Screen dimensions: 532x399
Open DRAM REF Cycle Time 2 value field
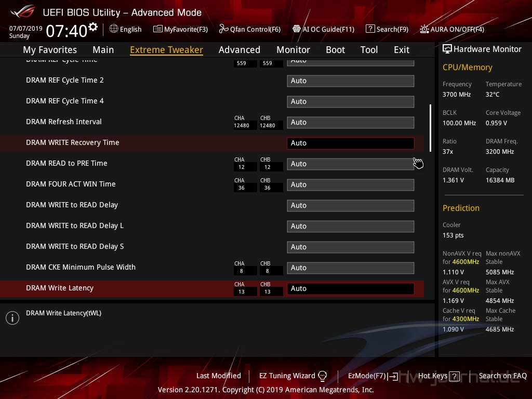[x=351, y=81]
